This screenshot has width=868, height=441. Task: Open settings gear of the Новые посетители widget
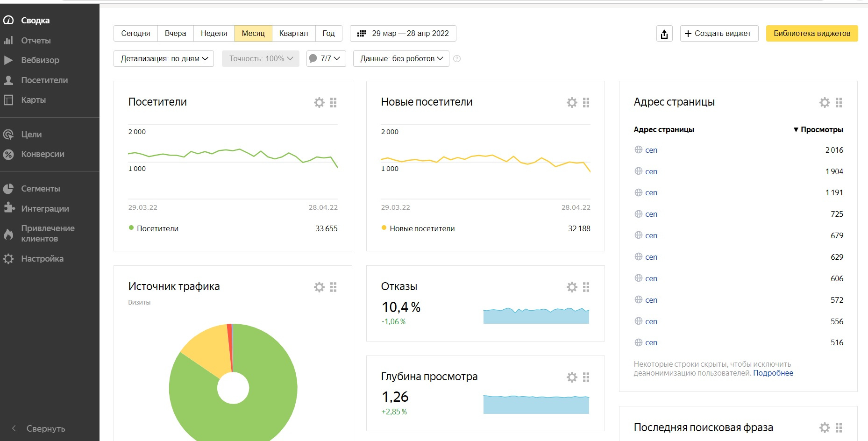(x=572, y=102)
